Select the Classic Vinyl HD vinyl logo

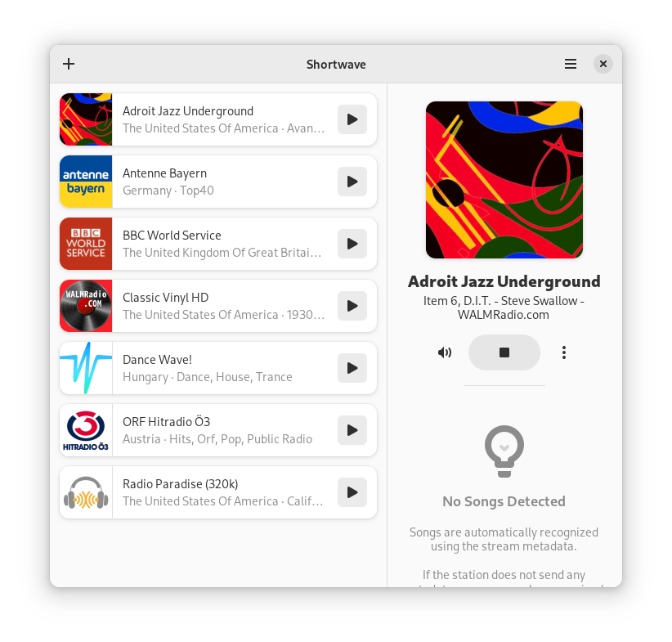coord(86,306)
